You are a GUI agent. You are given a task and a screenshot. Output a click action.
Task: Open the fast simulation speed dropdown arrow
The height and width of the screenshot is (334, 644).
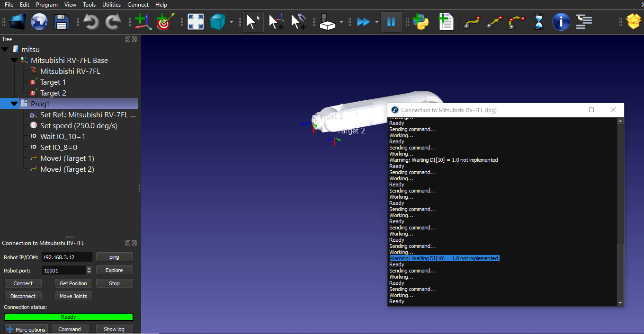pyautogui.click(x=377, y=22)
